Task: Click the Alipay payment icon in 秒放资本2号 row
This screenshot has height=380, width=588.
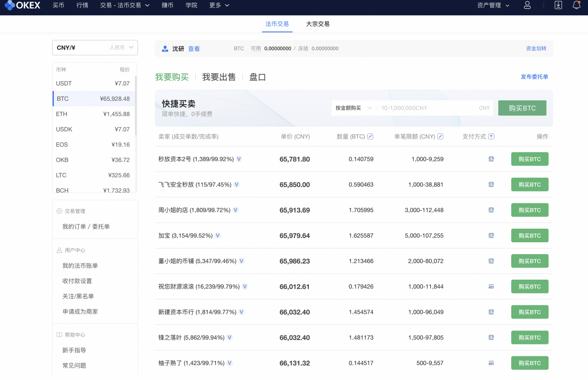Action: (491, 159)
